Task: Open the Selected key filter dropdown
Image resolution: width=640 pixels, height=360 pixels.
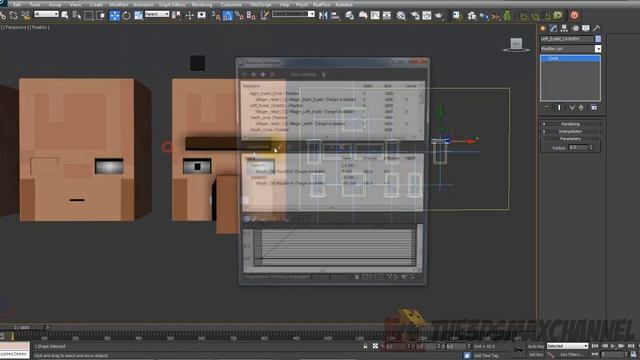Action: pos(567,346)
